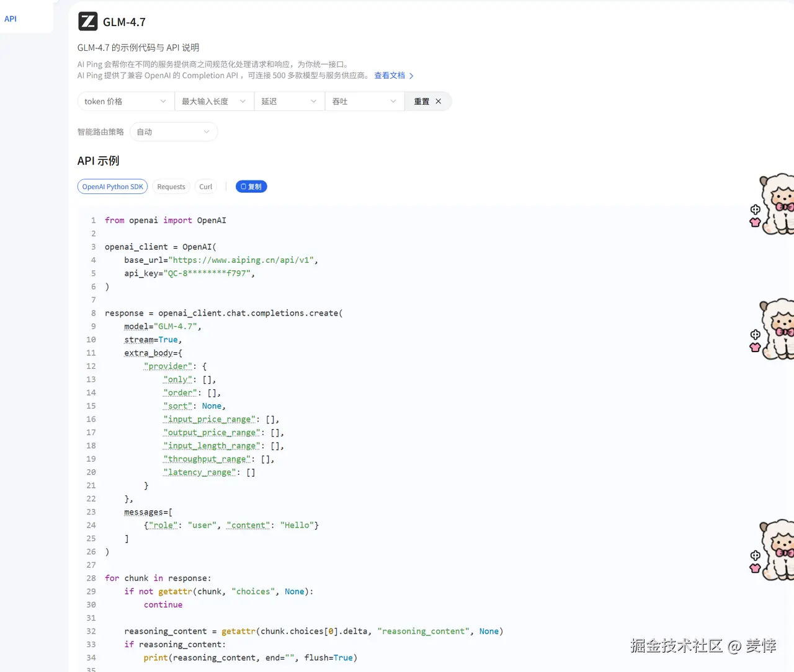Expand the 吞吐 throughput dropdown

364,102
